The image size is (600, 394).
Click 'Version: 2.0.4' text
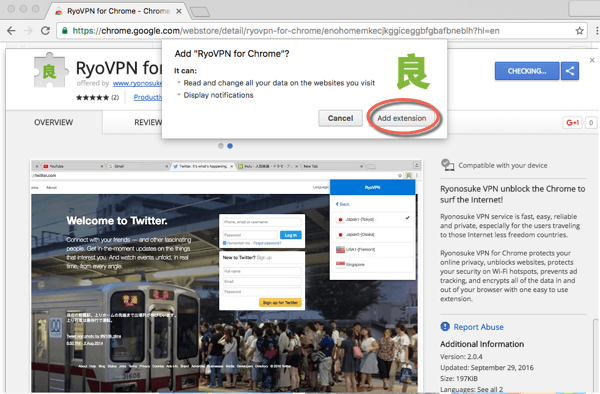(x=461, y=357)
